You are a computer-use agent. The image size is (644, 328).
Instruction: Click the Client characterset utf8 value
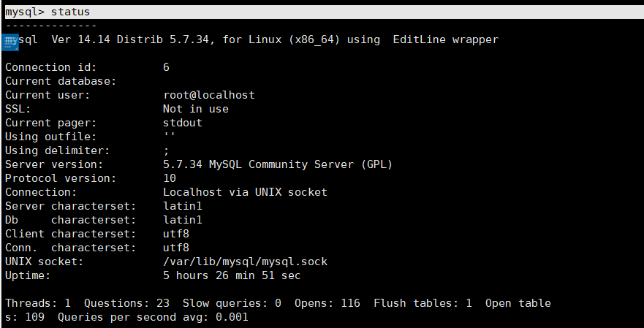(175, 234)
